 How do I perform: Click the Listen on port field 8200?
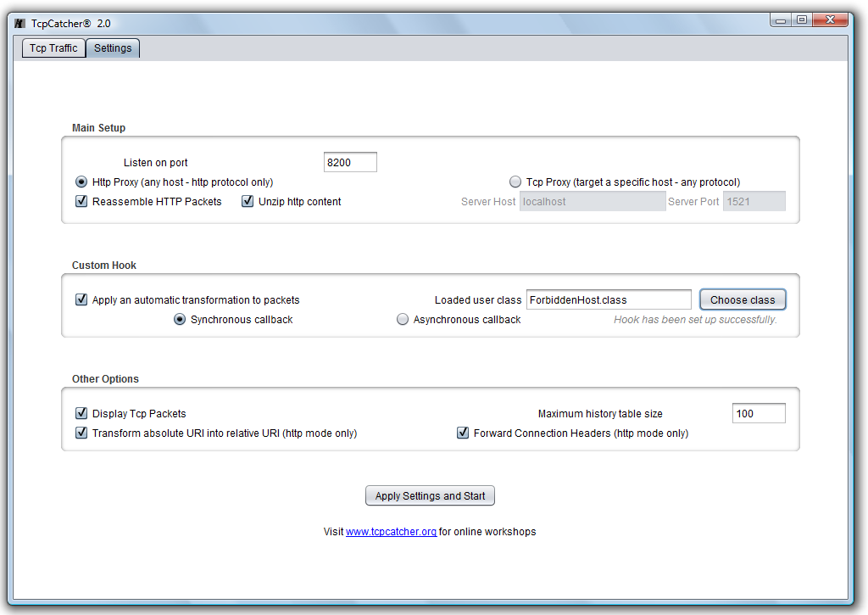350,162
